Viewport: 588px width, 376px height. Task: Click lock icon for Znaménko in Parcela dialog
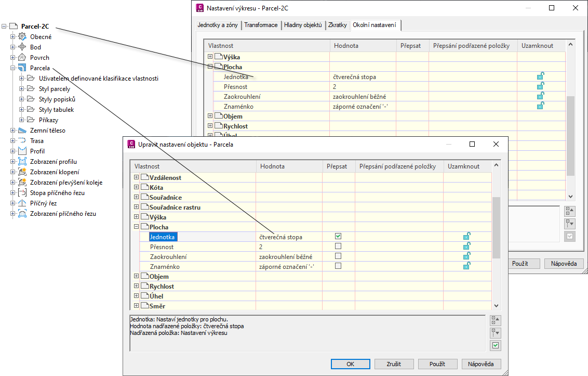(x=466, y=266)
